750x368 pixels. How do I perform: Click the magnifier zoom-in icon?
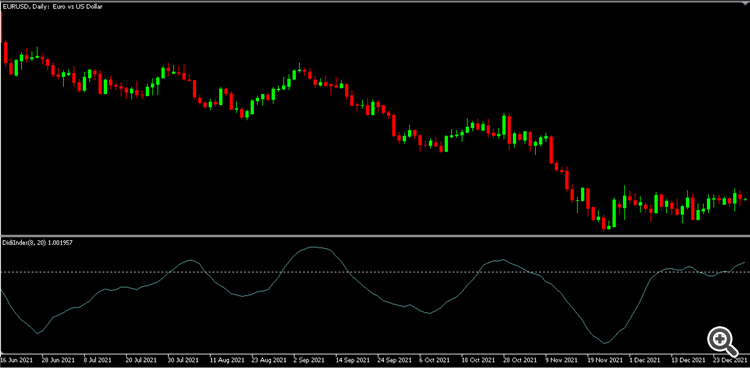pos(722,342)
